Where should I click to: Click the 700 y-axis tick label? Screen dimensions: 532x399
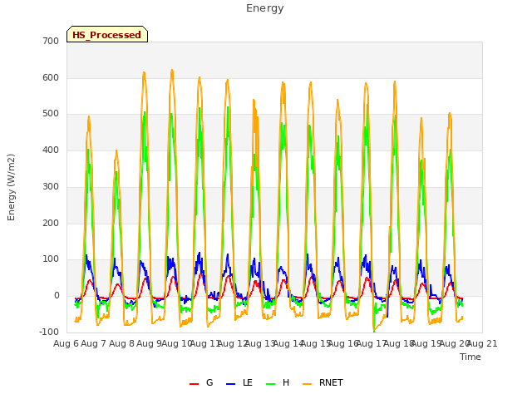click(51, 41)
